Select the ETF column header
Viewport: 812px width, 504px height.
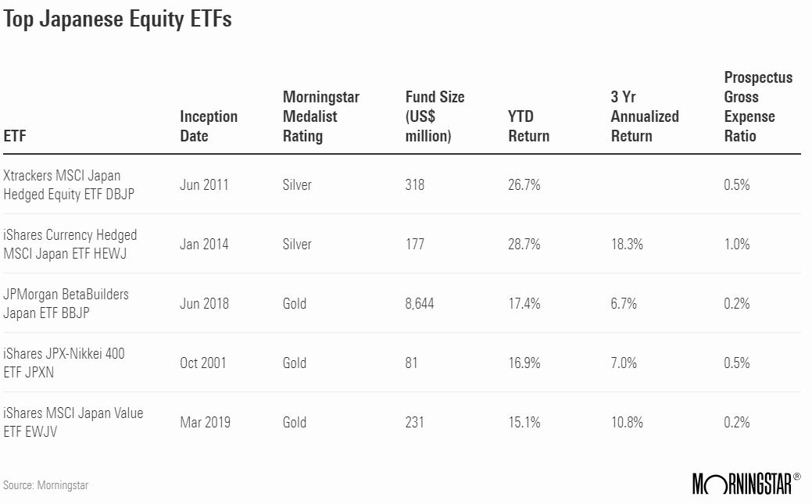click(x=13, y=136)
